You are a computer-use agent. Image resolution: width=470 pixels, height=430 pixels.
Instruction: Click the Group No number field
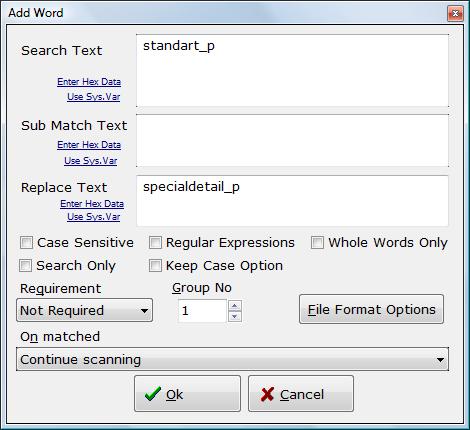[x=203, y=311]
